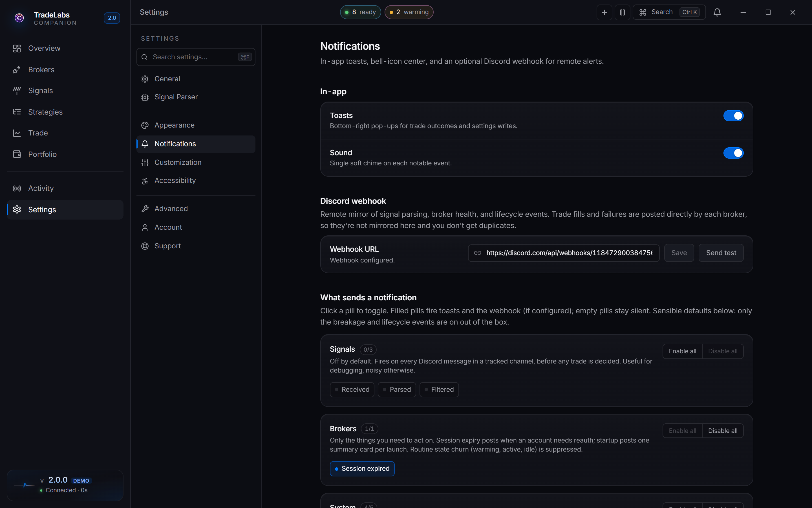The width and height of the screenshot is (812, 508).
Task: Click the plus icon in title bar
Action: point(604,12)
